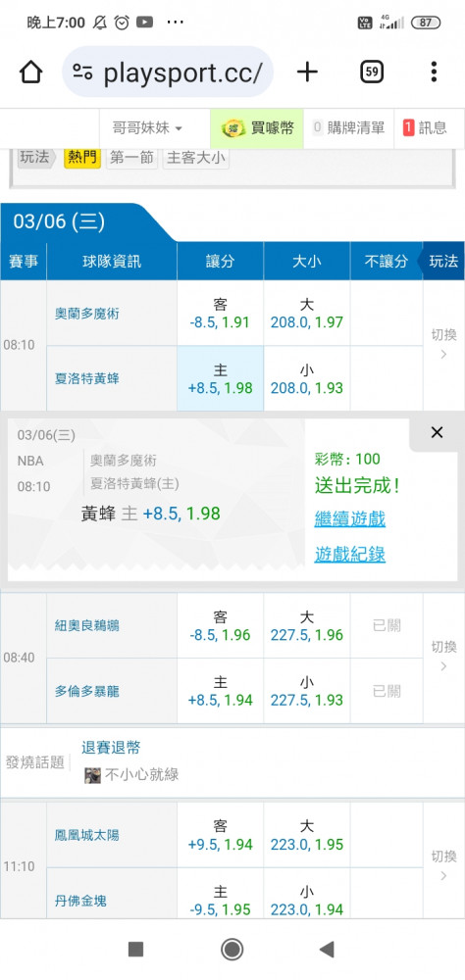Select the 熱門 play type tab
The image size is (465, 980).
82,158
